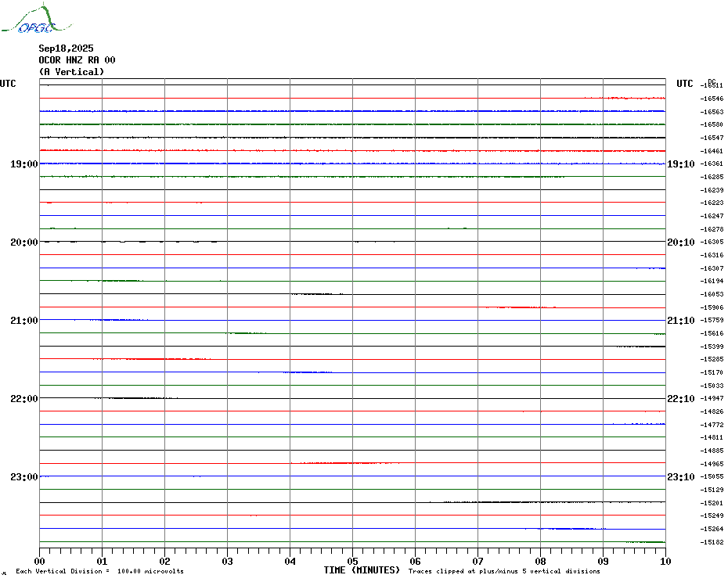Image resolution: width=728 pixels, height=582 pixels.
Task: Click the DC offset value -15170
Action: [x=712, y=372]
